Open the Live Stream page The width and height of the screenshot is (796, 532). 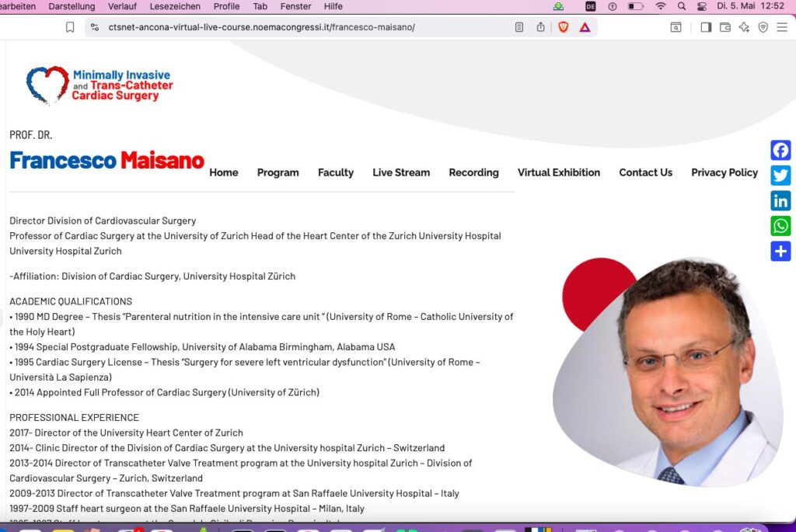(401, 172)
